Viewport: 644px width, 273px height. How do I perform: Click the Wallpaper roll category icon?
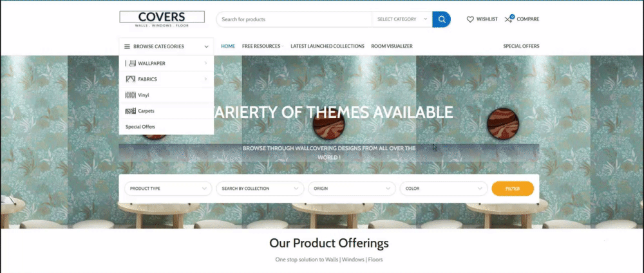(131, 63)
